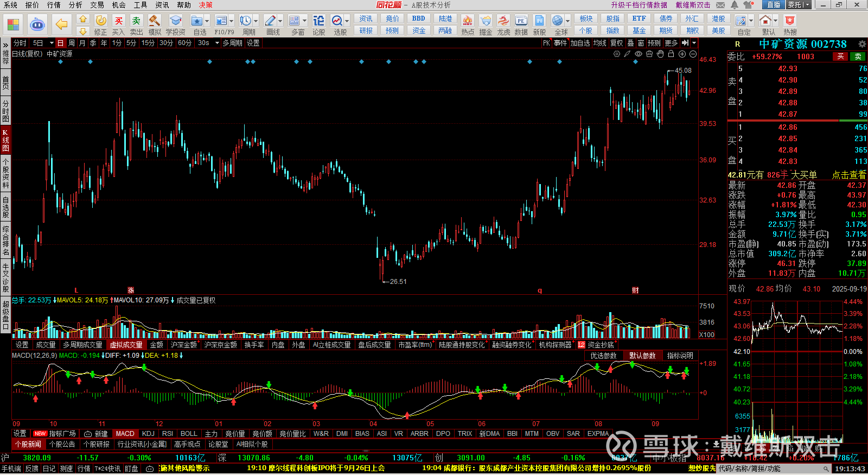Viewport: 868px width, 475px height.
Task: Select the hand pan tool icon
Action: pyautogui.click(x=660, y=54)
